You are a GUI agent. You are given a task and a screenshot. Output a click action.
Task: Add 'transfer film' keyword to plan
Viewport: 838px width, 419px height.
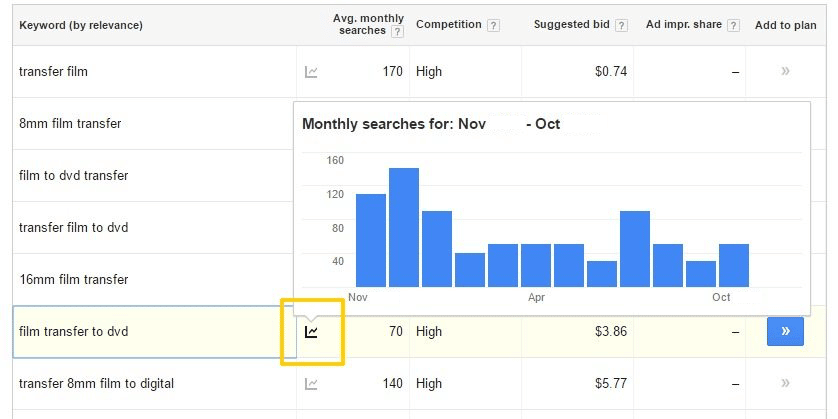pos(785,72)
